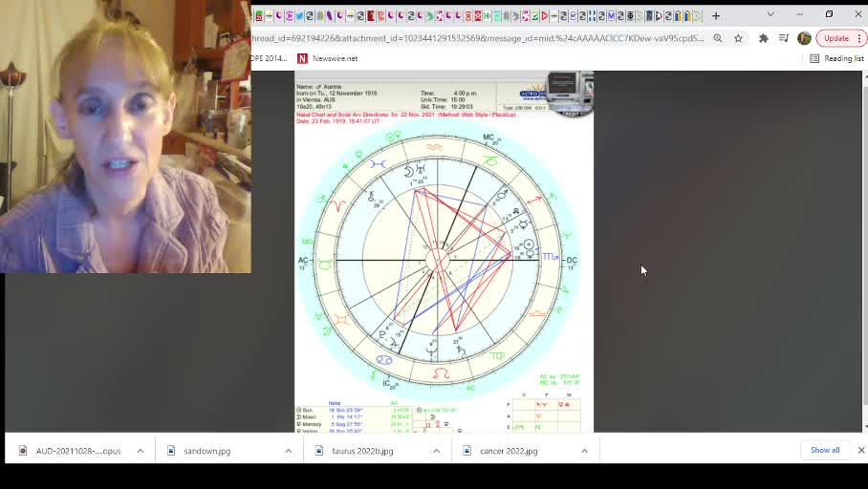Click the sandown.jpg file icon

pos(171,451)
